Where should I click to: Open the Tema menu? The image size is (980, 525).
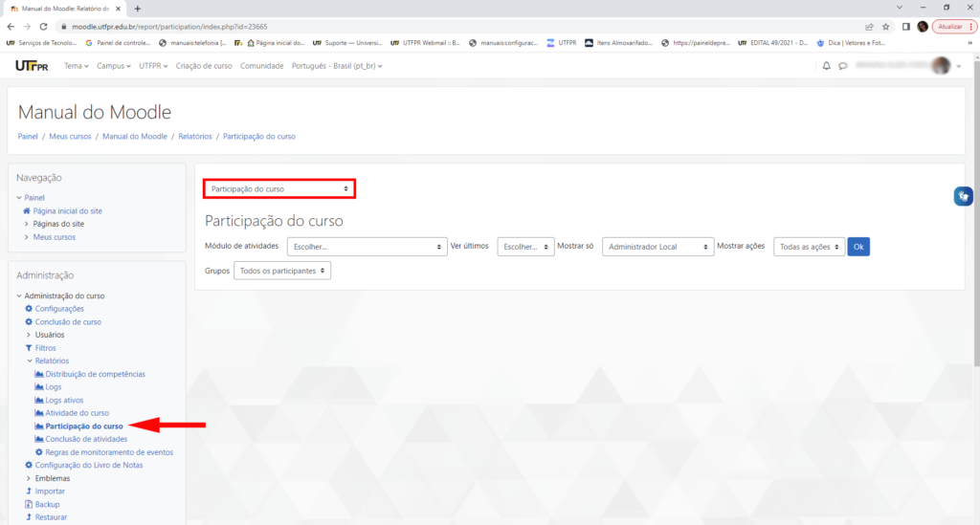77,66
